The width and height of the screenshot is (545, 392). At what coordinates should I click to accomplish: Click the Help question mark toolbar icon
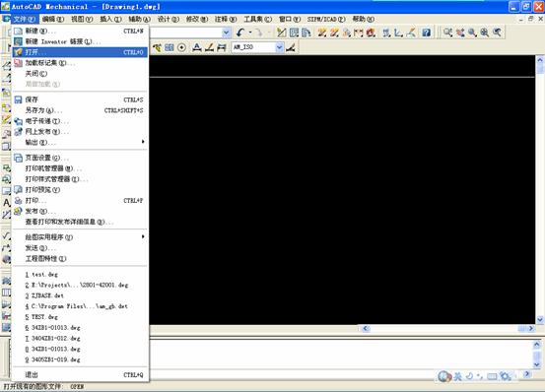pyautogui.click(x=426, y=33)
